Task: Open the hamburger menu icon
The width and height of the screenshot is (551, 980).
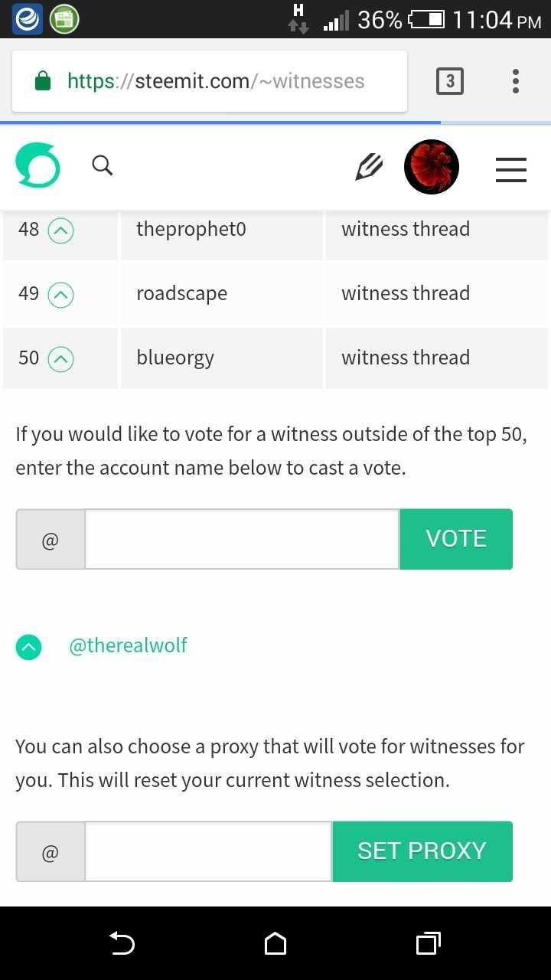Action: 511,169
